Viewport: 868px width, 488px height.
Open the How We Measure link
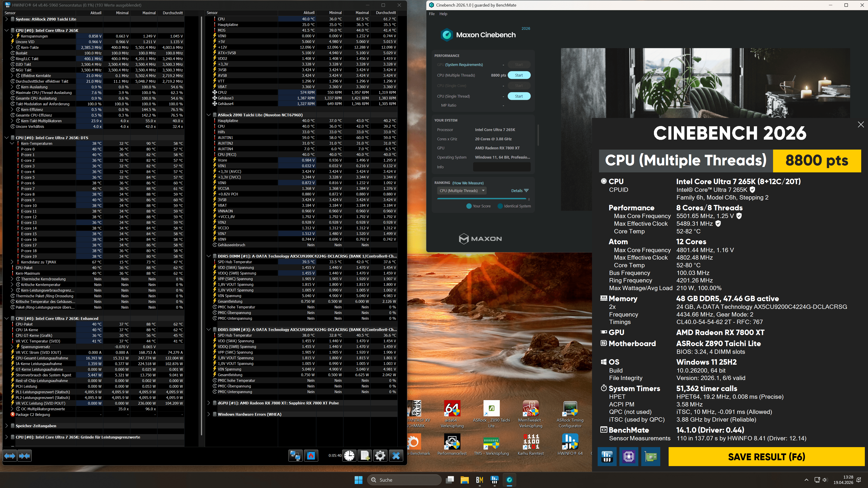pos(468,183)
